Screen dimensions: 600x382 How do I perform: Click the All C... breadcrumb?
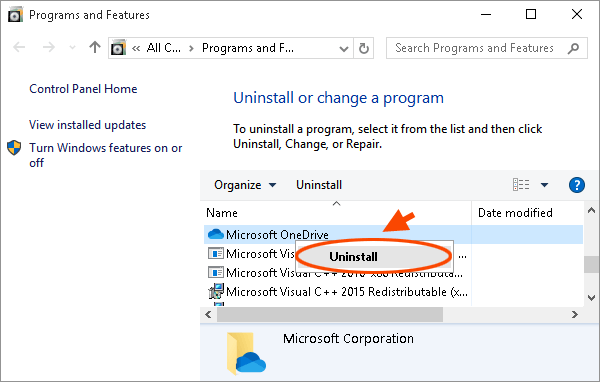[164, 48]
